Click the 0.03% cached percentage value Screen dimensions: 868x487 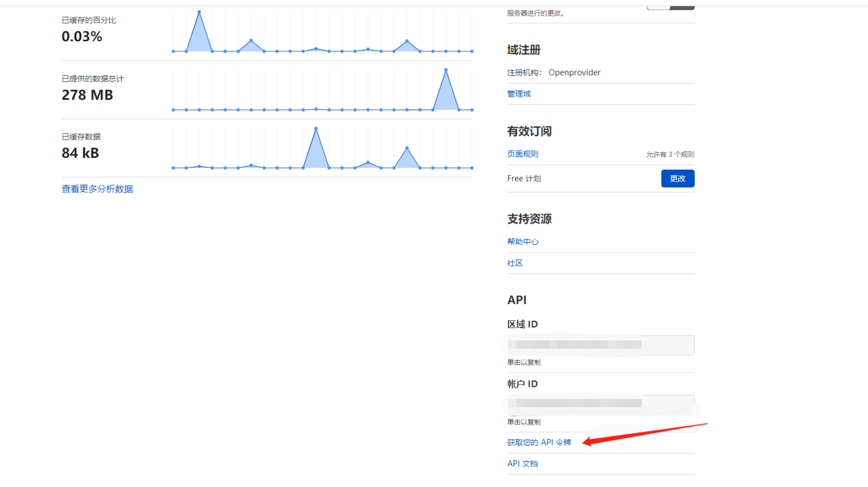(82, 37)
